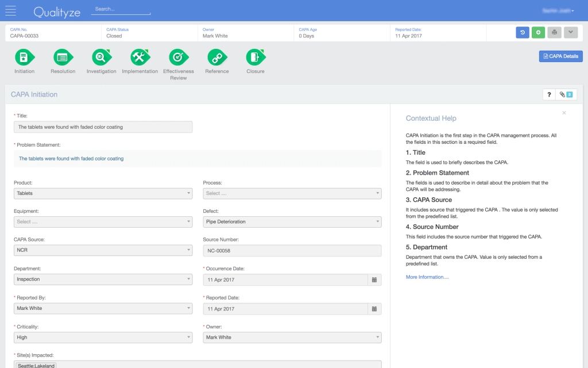Click the blue history icon
Screen dimensions: 588x368
point(522,32)
